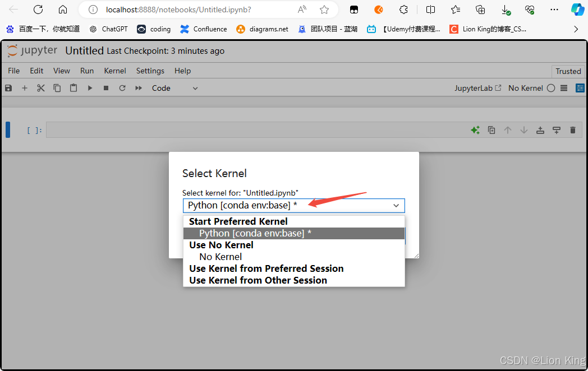Interrupt the kernel with the stop icon
This screenshot has height=371, width=588.
pos(106,88)
